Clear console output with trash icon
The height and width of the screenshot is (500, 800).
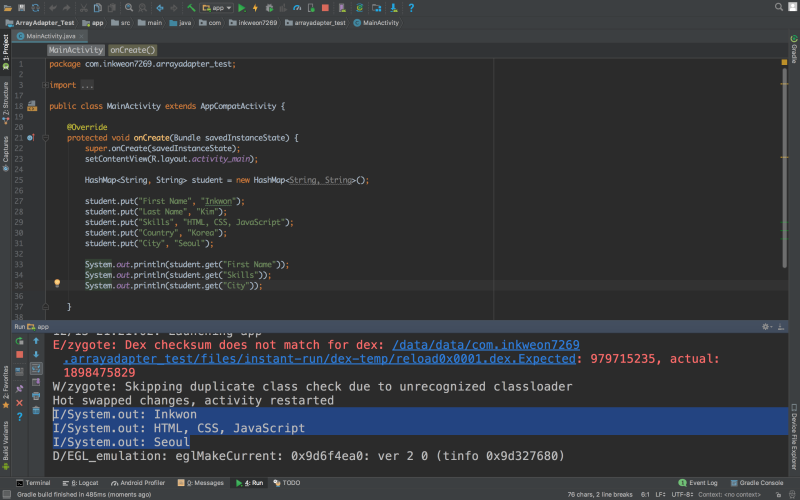pyautogui.click(x=36, y=409)
